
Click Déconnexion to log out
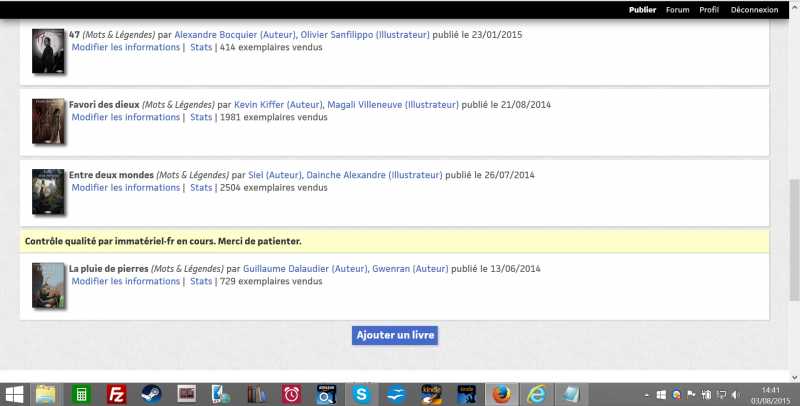coord(754,10)
